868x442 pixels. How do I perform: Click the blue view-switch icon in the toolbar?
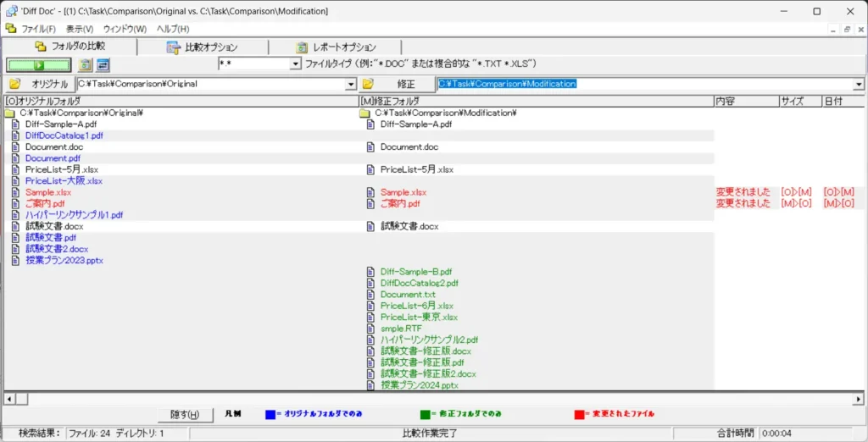(103, 65)
